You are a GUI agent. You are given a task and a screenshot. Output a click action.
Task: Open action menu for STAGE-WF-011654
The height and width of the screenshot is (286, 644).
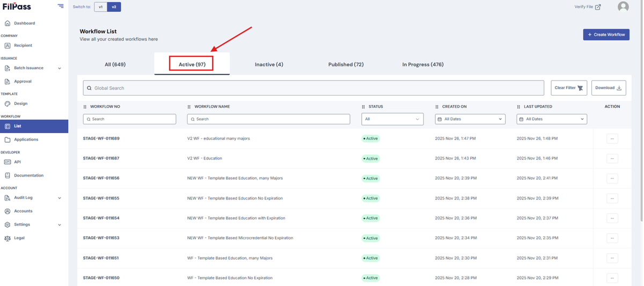pyautogui.click(x=612, y=218)
